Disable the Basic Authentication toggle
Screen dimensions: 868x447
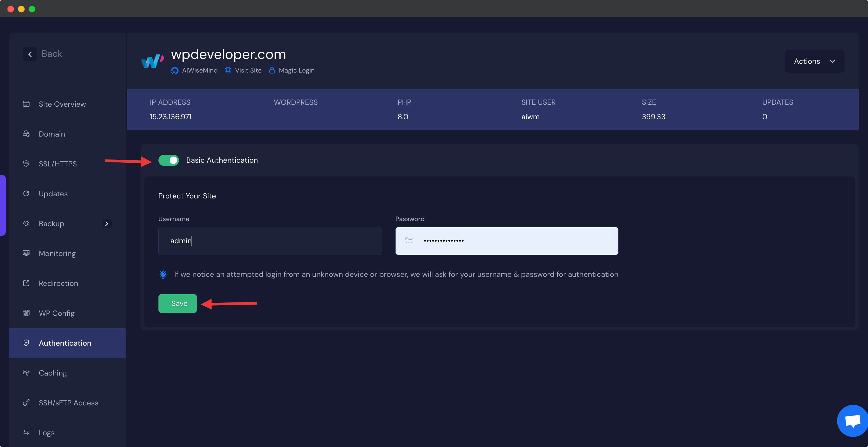(x=169, y=160)
